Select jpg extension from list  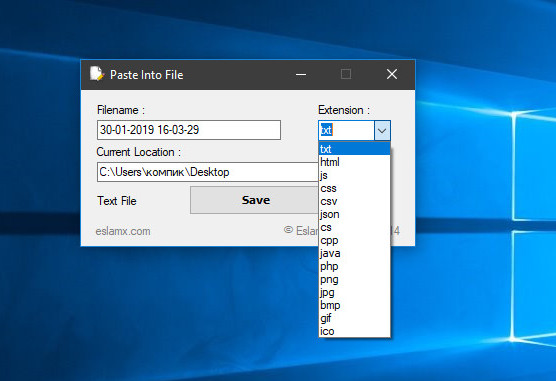355,292
